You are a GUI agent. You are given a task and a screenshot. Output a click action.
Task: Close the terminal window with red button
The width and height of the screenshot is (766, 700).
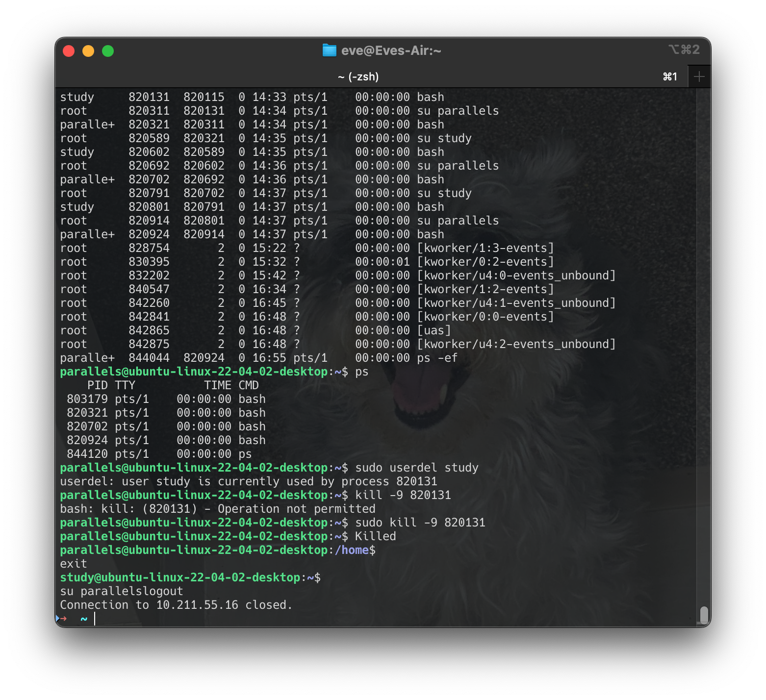tap(69, 51)
